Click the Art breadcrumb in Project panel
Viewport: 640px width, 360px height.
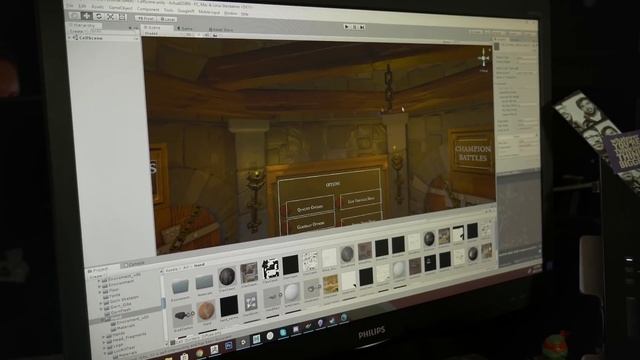click(x=186, y=267)
